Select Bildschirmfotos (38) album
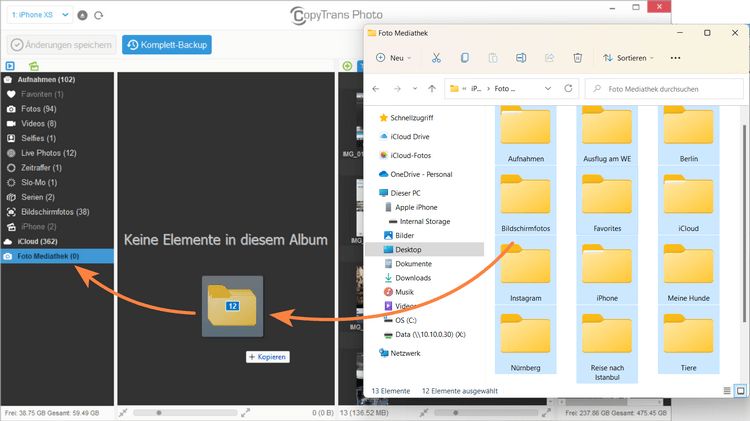Viewport: 750px width, 421px height. [x=57, y=212]
